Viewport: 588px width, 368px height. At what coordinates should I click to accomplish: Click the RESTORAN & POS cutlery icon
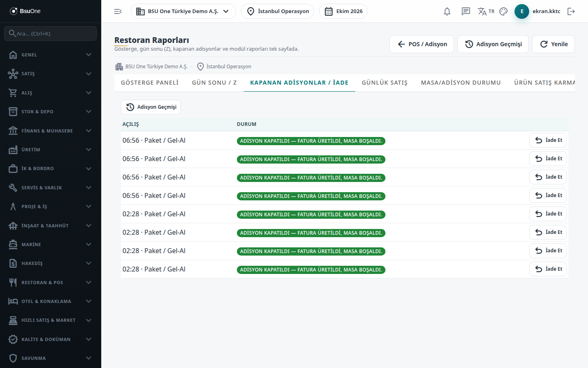pyautogui.click(x=13, y=283)
